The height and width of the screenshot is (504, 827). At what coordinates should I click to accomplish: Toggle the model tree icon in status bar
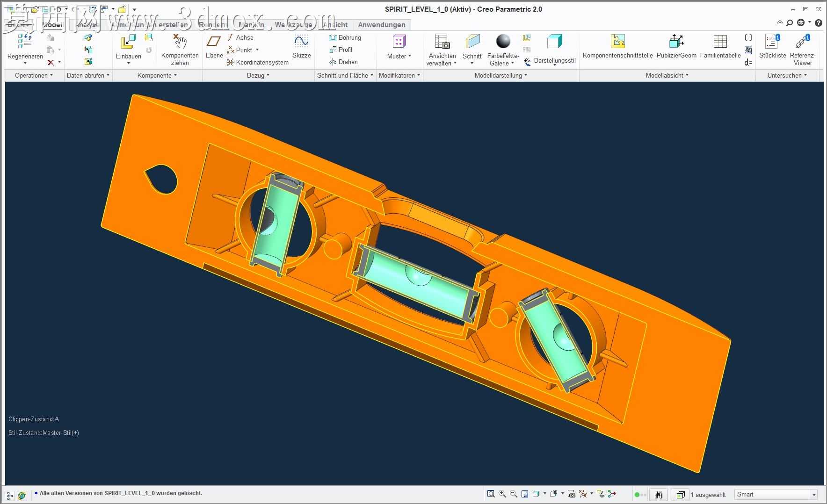[10, 495]
